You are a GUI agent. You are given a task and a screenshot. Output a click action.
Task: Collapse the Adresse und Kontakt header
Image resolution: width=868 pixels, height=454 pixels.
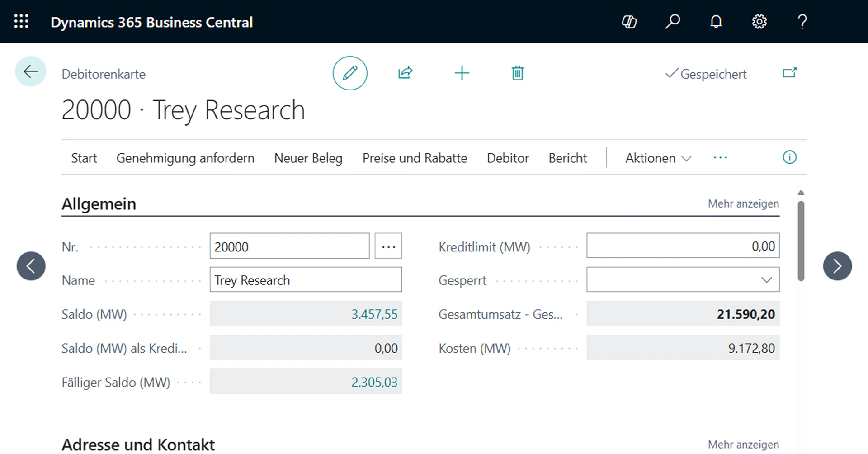[x=138, y=445]
